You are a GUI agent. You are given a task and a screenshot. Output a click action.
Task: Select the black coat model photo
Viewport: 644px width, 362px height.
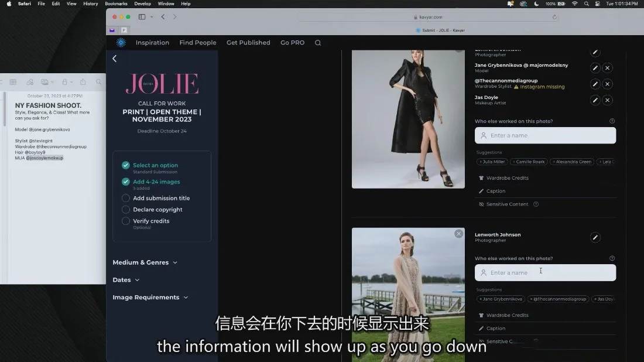(408, 119)
